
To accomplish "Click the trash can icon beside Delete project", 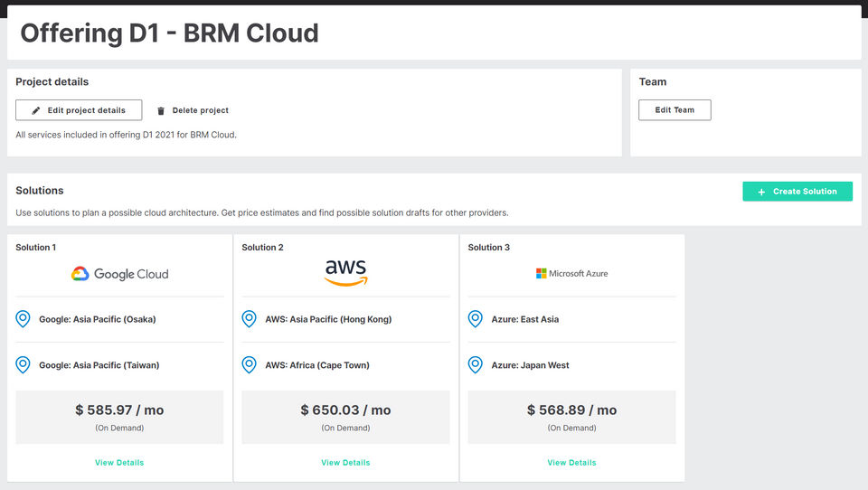I will pyautogui.click(x=161, y=110).
